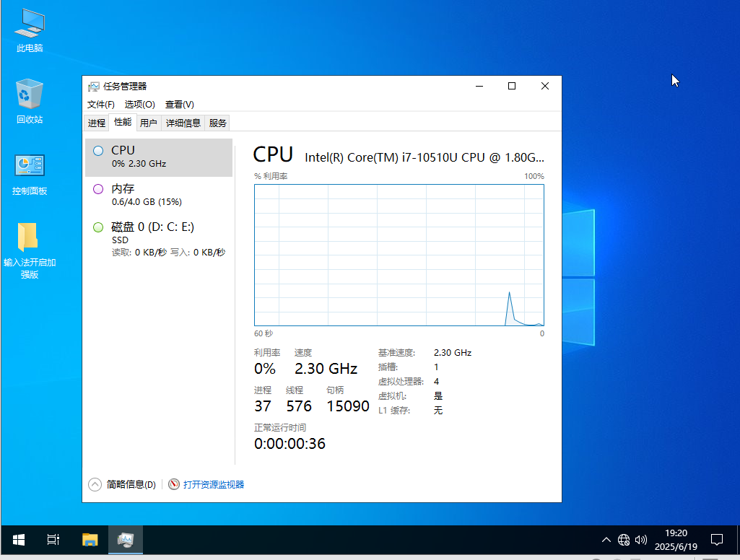Open the 选项(O) menu
740x560 pixels.
click(x=139, y=104)
